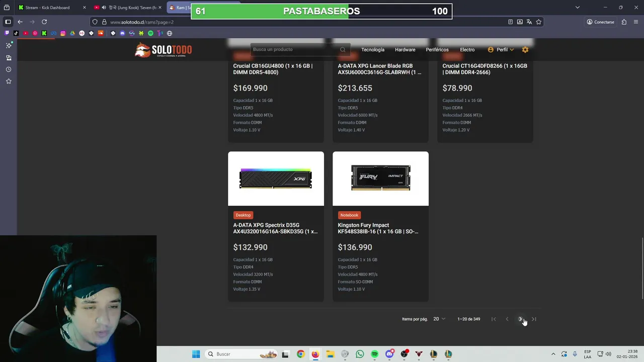Open the Discord bookmark
Viewport: 644px width, 362px height.
[x=122, y=33]
